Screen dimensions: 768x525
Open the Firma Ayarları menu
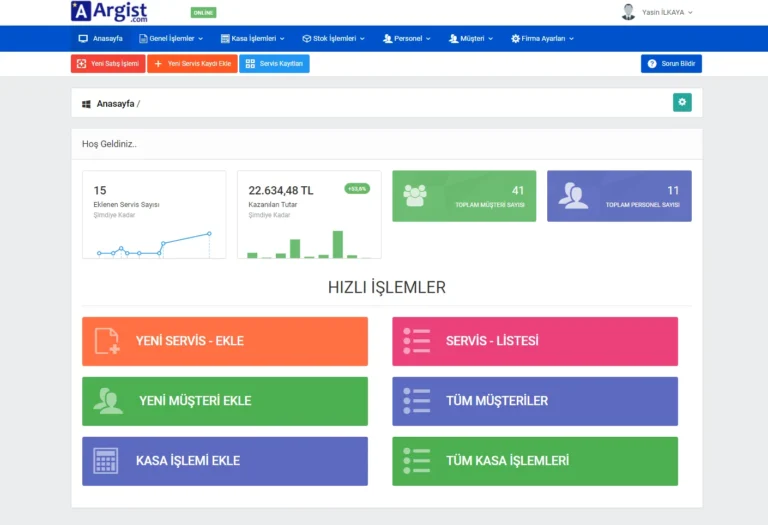pyautogui.click(x=542, y=38)
